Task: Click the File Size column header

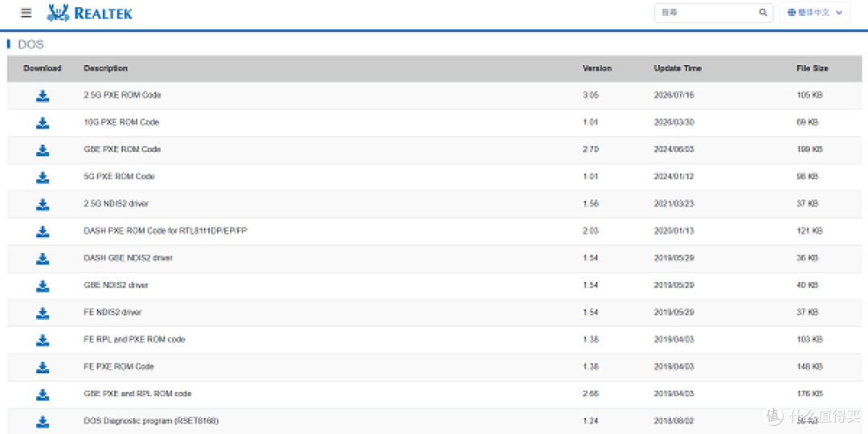Action: click(x=813, y=68)
